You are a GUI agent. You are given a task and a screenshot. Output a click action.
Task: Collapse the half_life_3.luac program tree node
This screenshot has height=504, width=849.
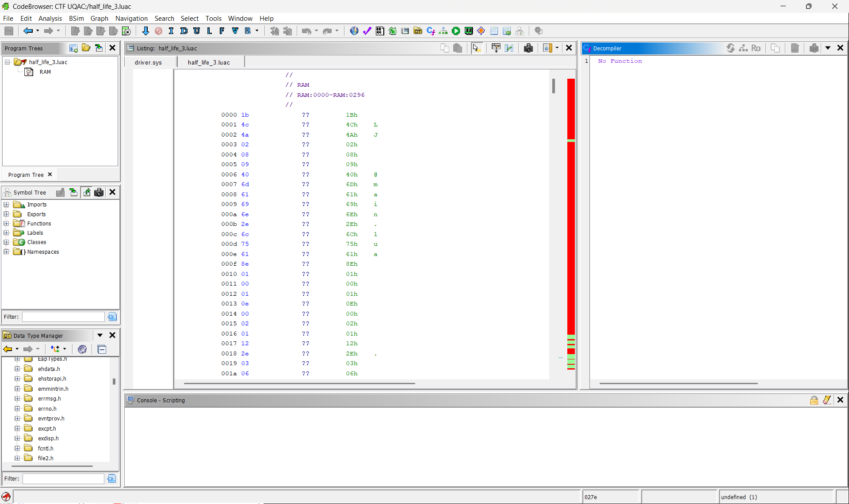(x=8, y=62)
